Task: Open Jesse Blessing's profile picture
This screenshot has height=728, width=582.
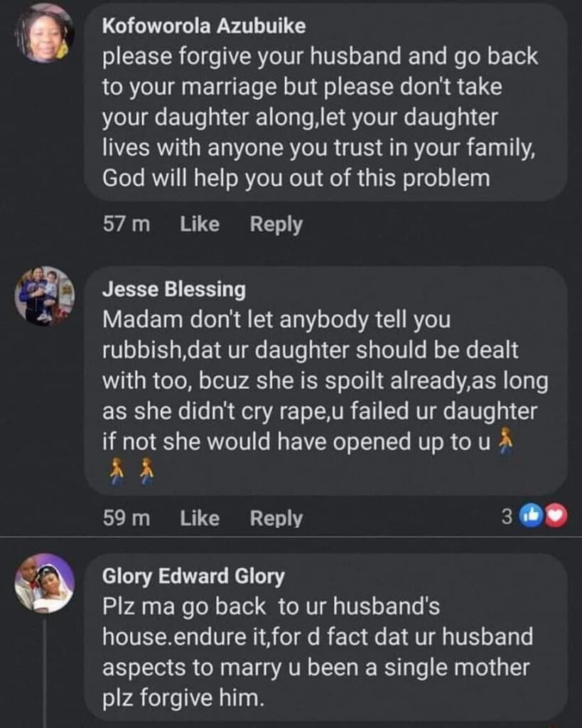Action: click(x=44, y=296)
